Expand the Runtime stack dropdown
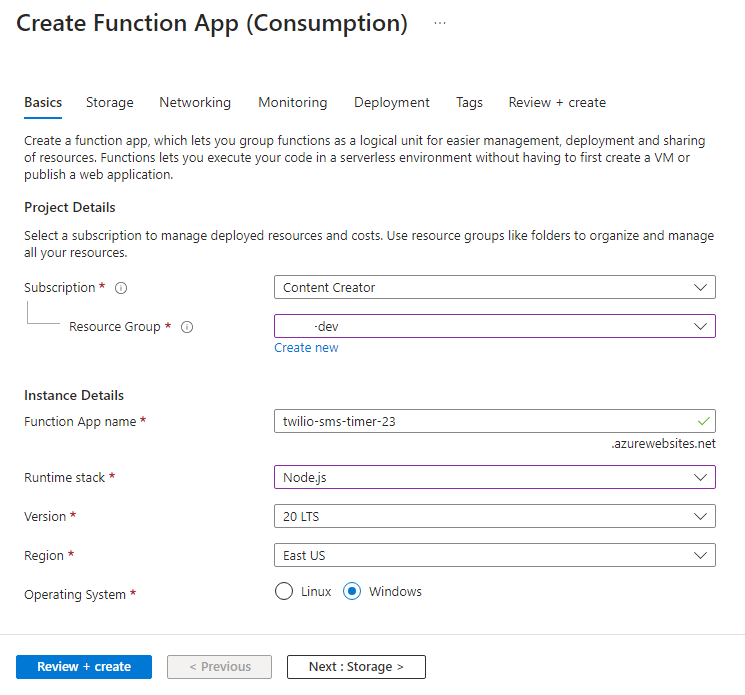 click(494, 477)
